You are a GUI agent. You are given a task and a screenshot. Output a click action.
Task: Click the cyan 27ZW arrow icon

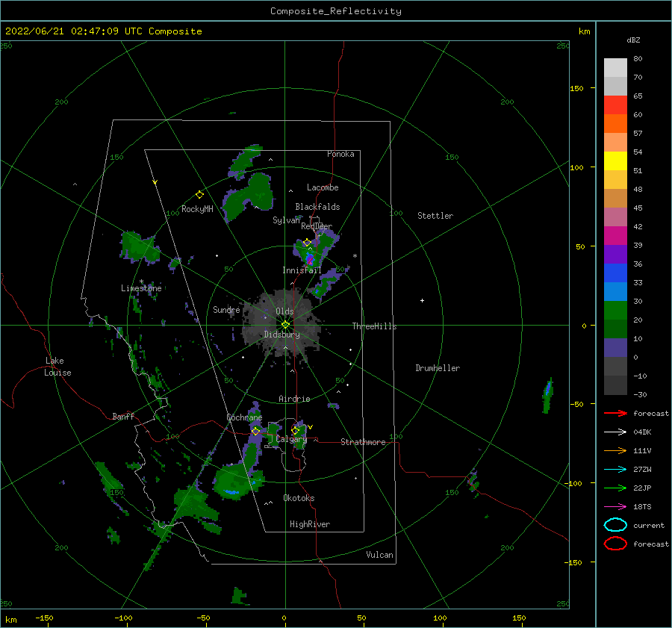615,470
